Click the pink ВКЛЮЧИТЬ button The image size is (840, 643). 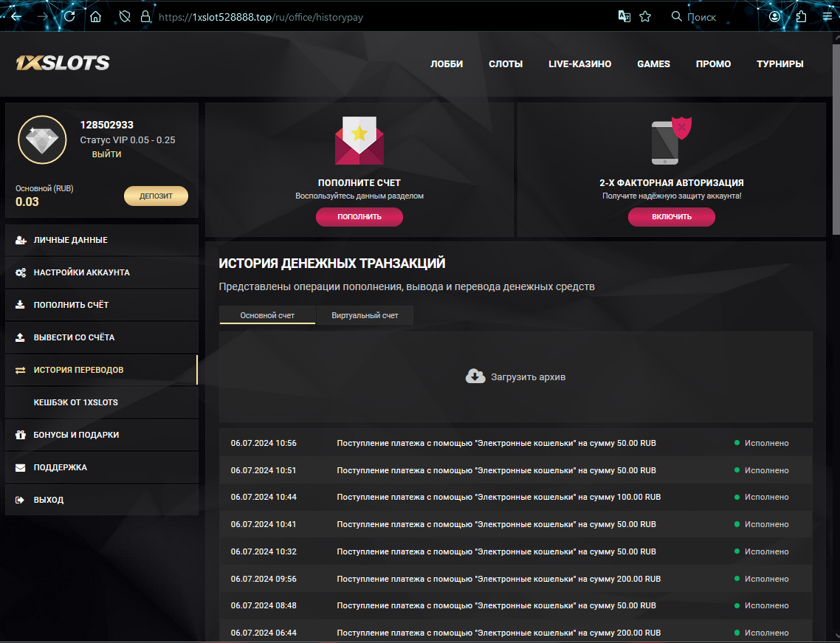pos(671,217)
